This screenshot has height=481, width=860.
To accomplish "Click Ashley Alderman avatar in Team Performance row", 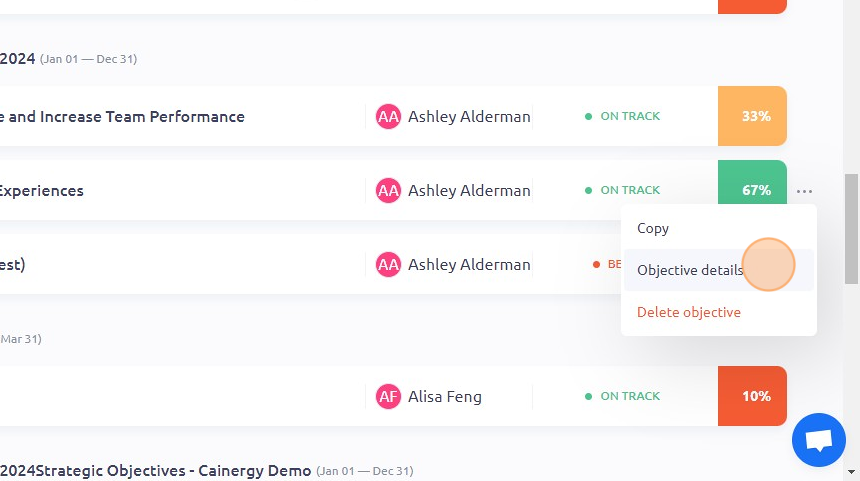I will pyautogui.click(x=388, y=116).
